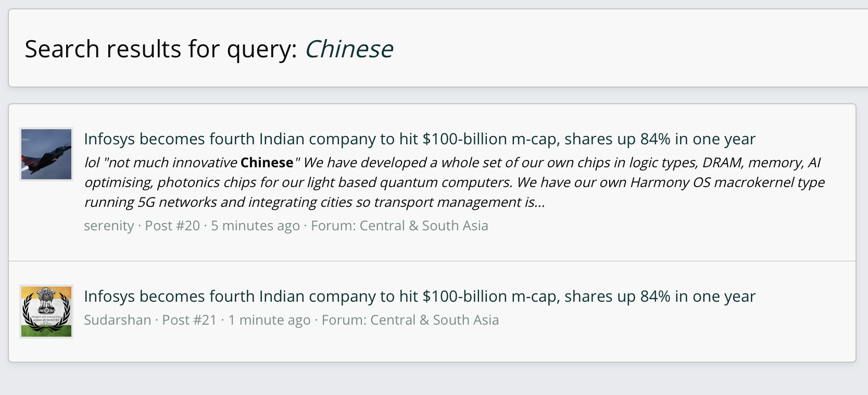Open serenity's fighter jet avatar
The height and width of the screenshot is (395, 868).
(46, 154)
